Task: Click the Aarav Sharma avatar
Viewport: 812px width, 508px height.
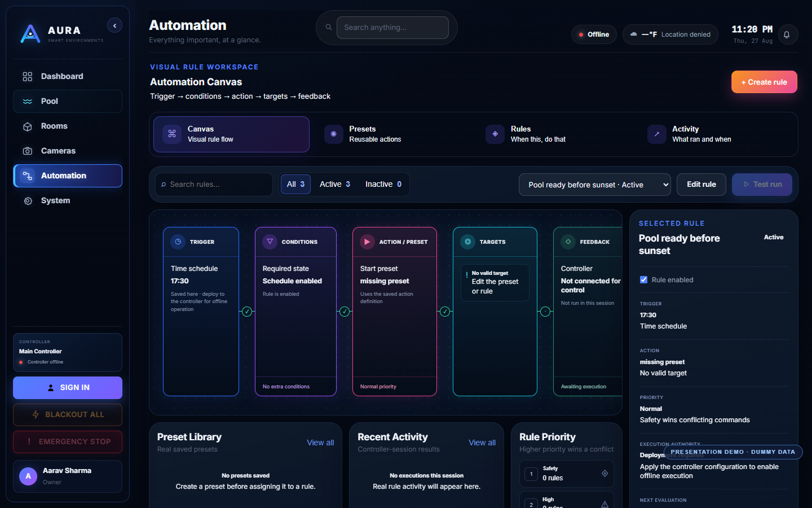Action: [x=28, y=476]
